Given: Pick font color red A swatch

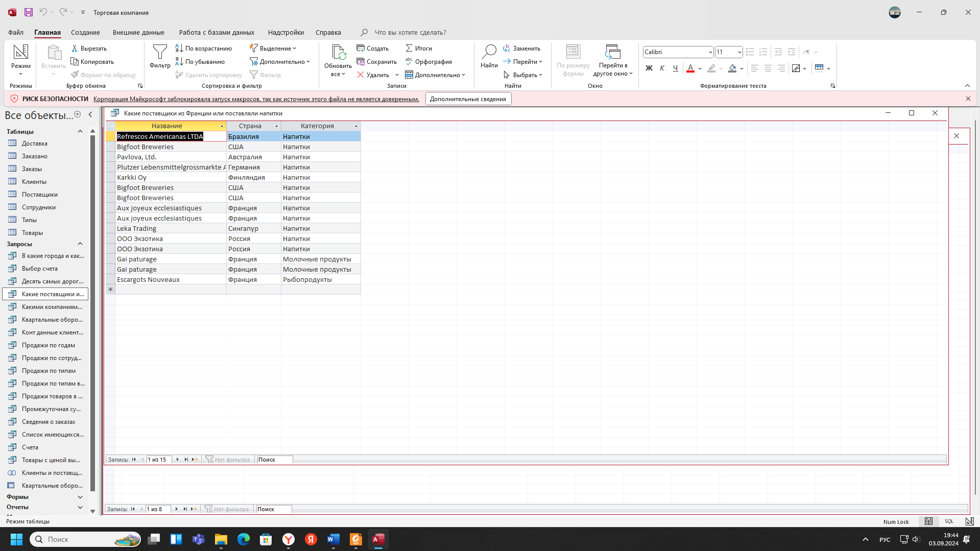Looking at the screenshot, I should 690,68.
